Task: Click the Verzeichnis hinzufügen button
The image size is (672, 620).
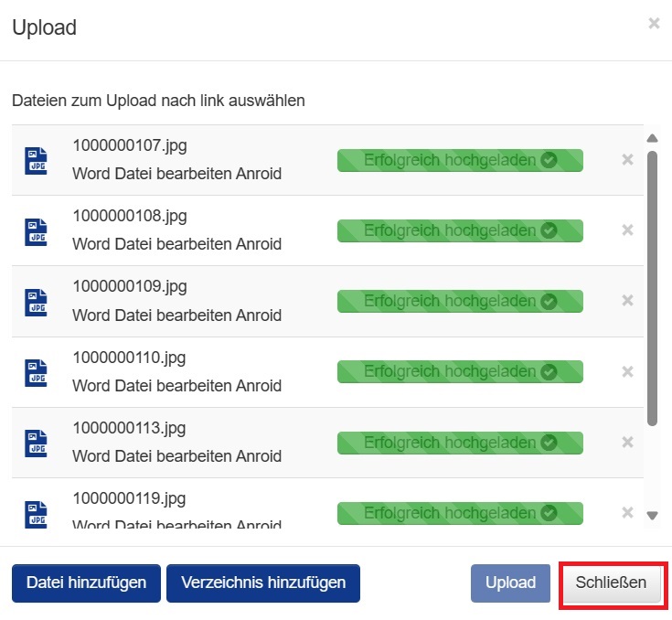Action: click(x=263, y=583)
